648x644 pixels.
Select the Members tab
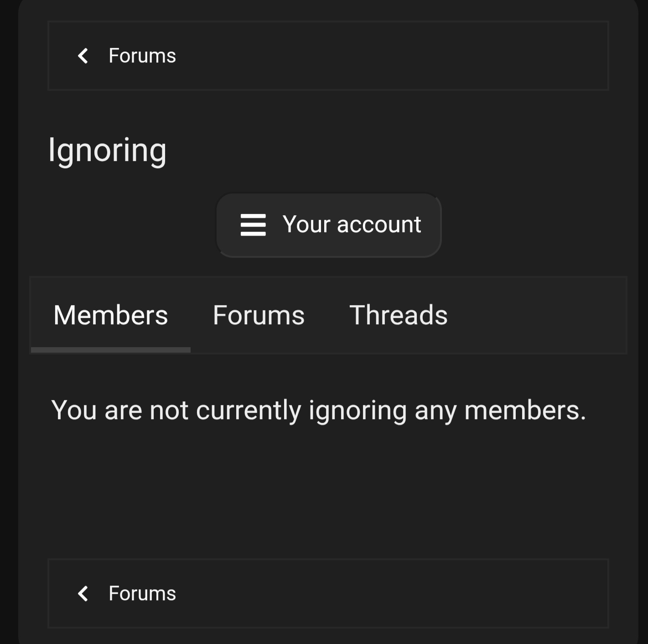(111, 315)
